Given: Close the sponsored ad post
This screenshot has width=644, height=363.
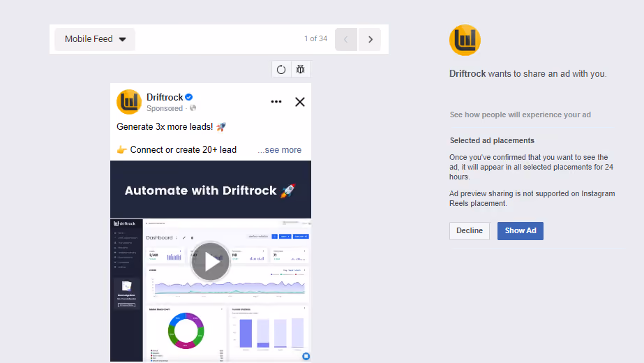Looking at the screenshot, I should [300, 102].
